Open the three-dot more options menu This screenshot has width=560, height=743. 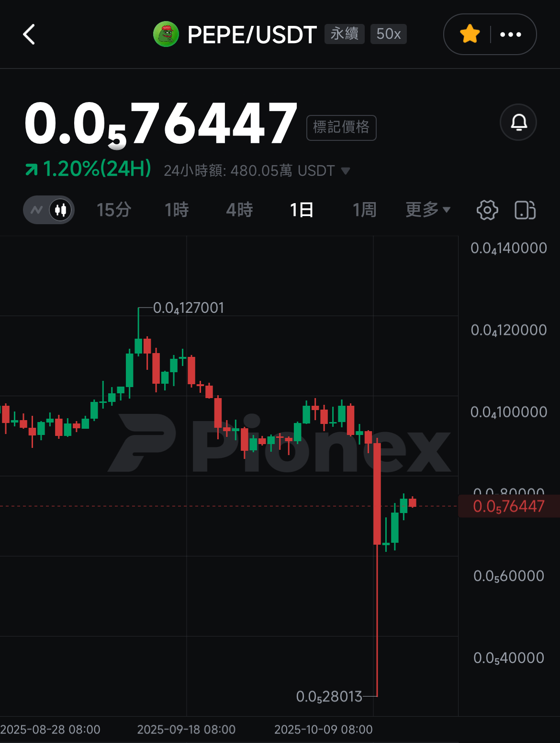(x=511, y=34)
